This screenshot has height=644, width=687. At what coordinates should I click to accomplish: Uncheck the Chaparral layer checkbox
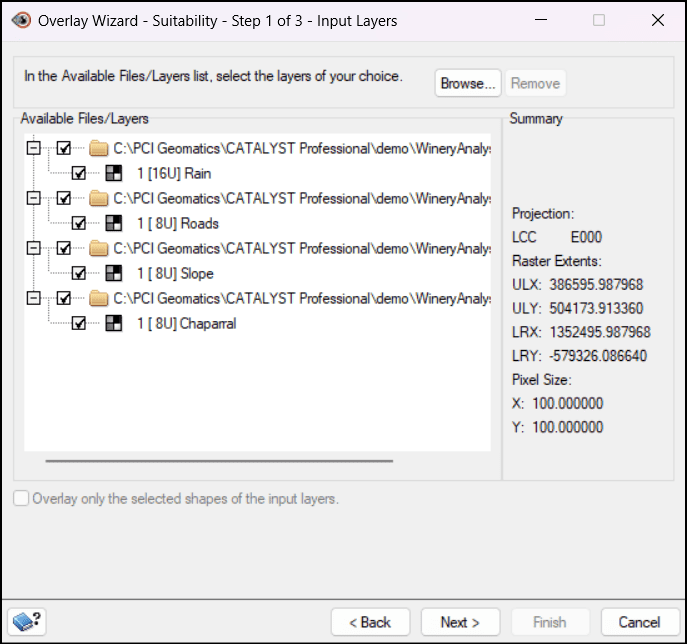[79, 323]
